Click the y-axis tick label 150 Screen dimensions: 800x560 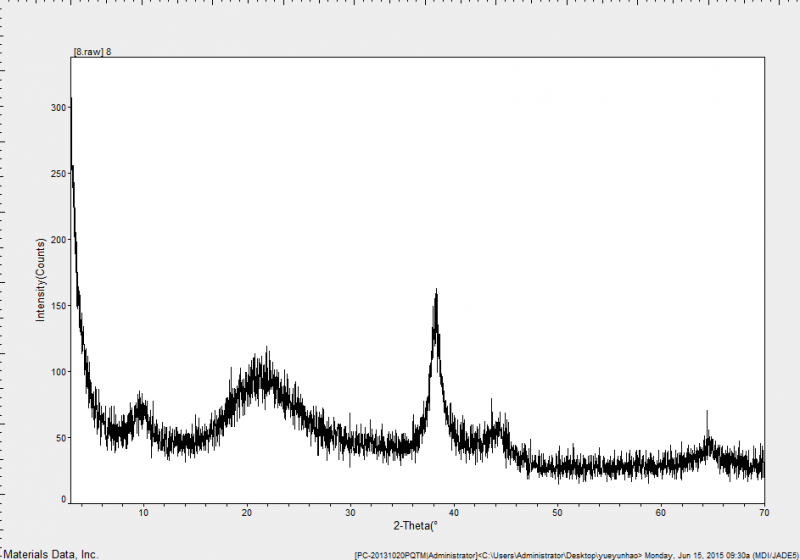coord(59,306)
